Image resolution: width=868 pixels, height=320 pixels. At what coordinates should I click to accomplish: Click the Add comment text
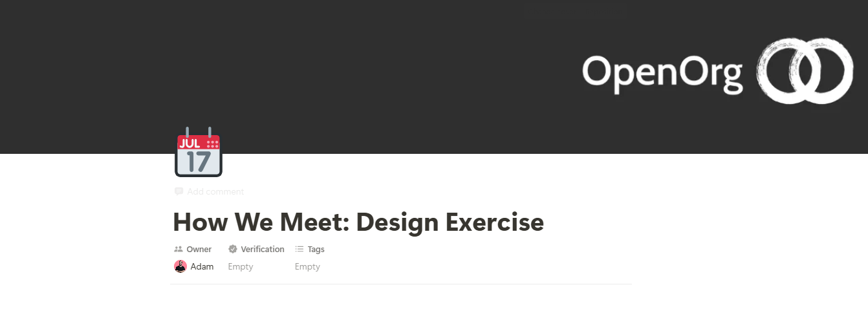(215, 191)
